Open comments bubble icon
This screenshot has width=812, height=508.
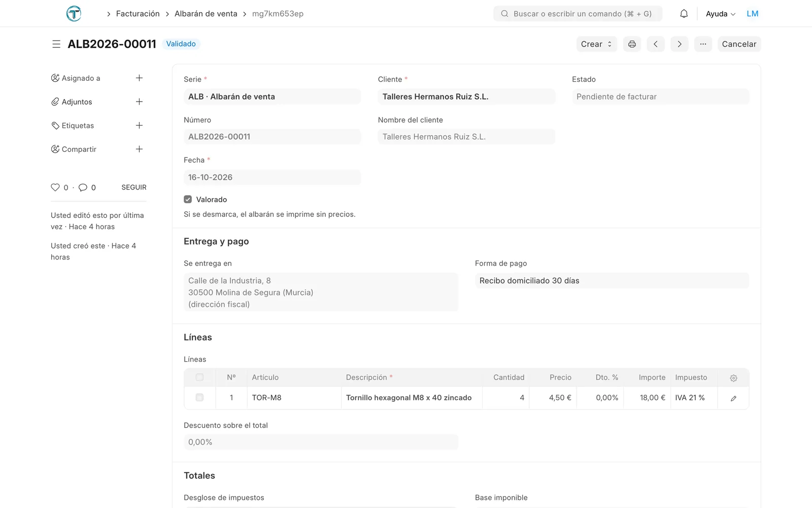83,187
